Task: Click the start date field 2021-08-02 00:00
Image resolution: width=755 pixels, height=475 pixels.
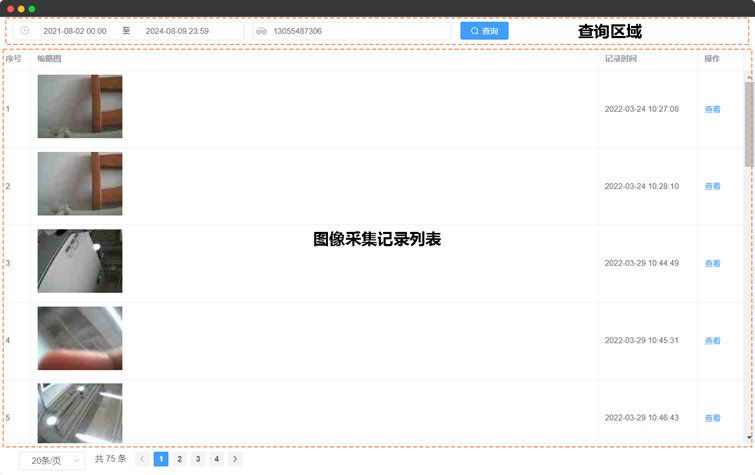Action: pos(75,31)
